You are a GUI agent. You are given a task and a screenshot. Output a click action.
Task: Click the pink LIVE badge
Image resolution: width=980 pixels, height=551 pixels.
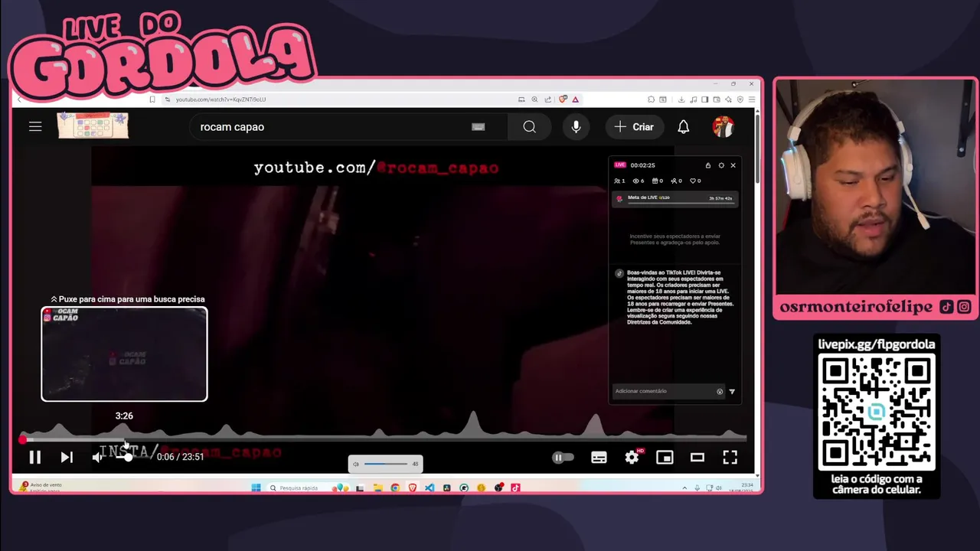620,165
